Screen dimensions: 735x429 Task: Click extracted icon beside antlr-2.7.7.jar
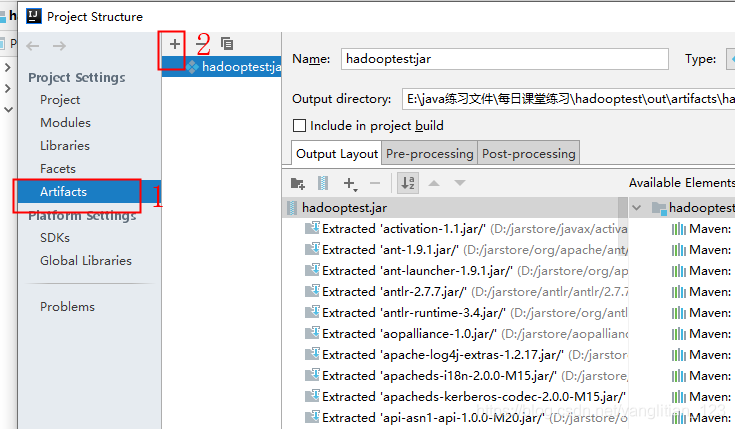click(x=312, y=291)
